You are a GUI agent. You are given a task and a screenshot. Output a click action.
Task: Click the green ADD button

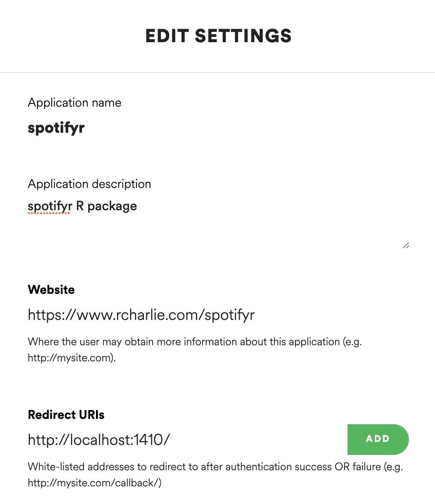click(x=377, y=439)
